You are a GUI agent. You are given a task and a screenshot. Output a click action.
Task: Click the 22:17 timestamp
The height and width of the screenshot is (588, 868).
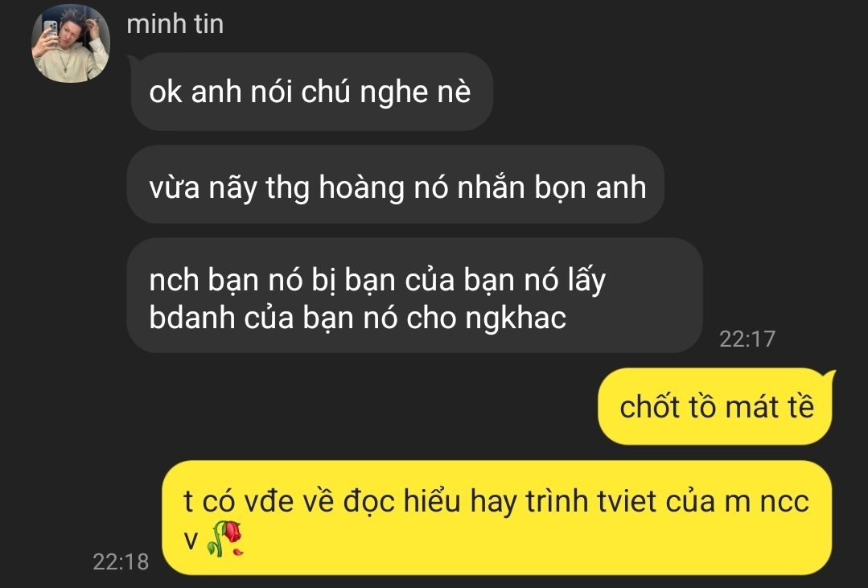747,339
